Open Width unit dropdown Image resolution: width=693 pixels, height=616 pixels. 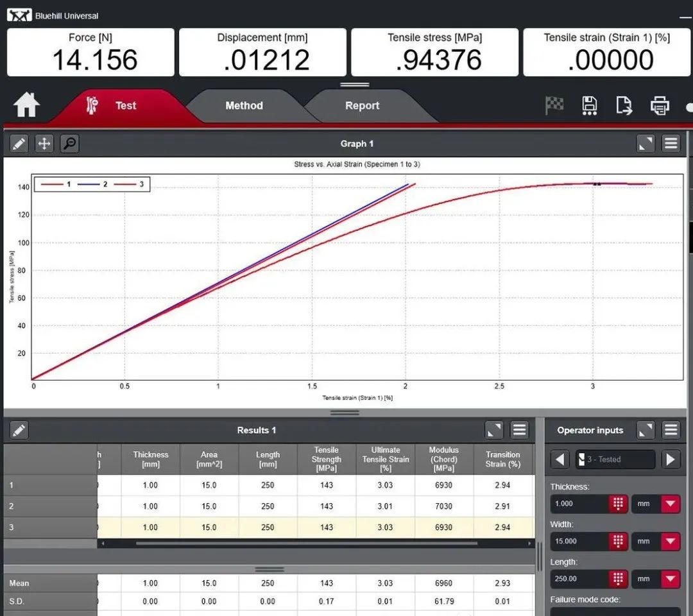click(x=671, y=542)
